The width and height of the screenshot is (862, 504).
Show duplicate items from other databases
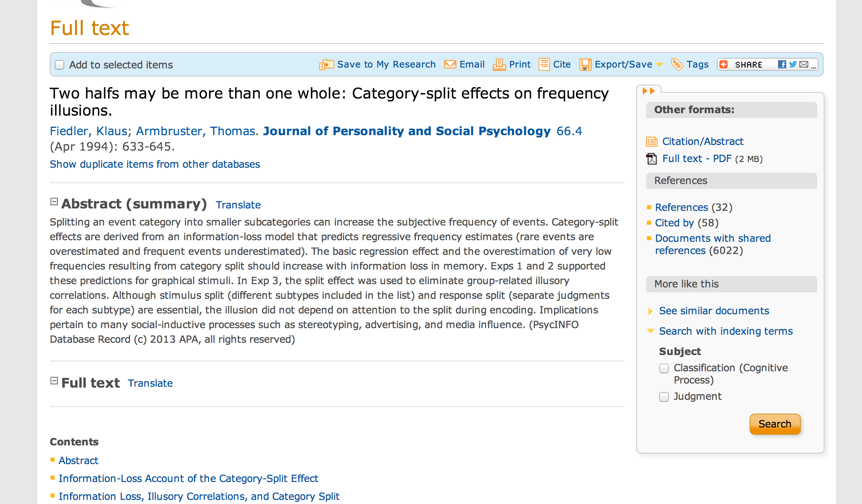(x=155, y=164)
